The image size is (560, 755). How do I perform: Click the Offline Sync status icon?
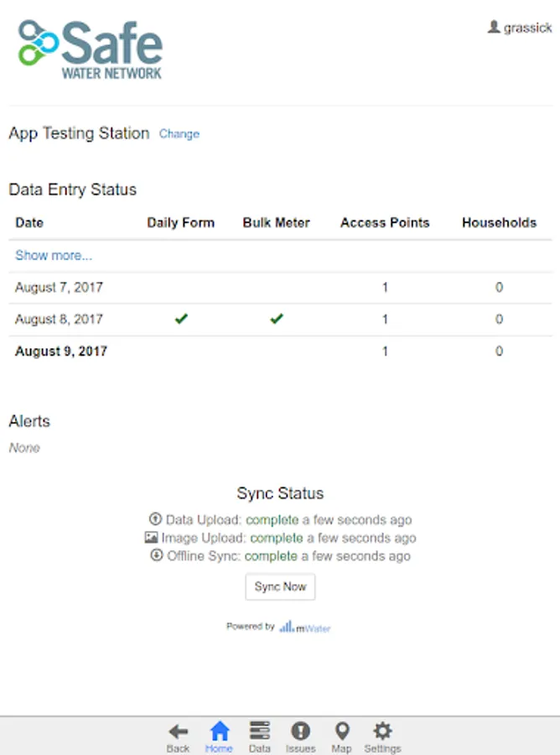[156, 556]
